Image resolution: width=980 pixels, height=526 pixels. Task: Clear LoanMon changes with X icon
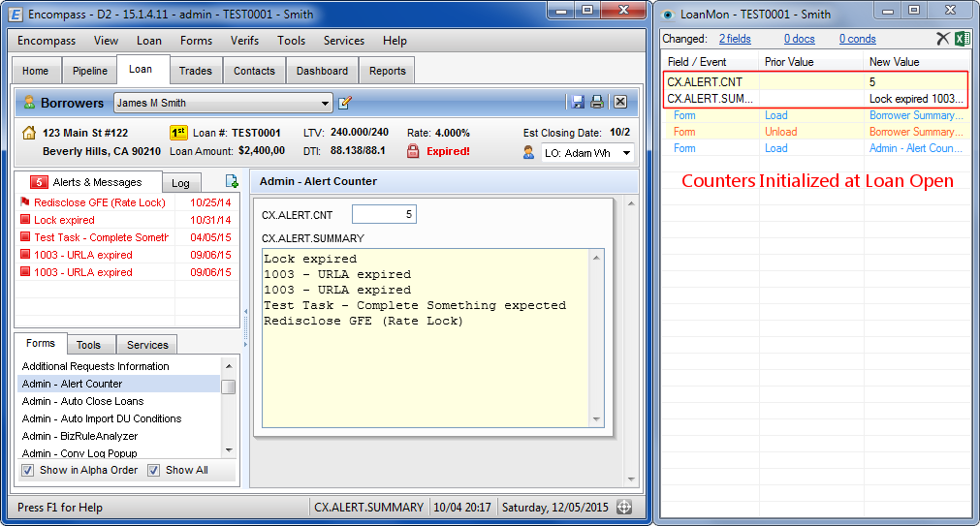click(x=943, y=39)
